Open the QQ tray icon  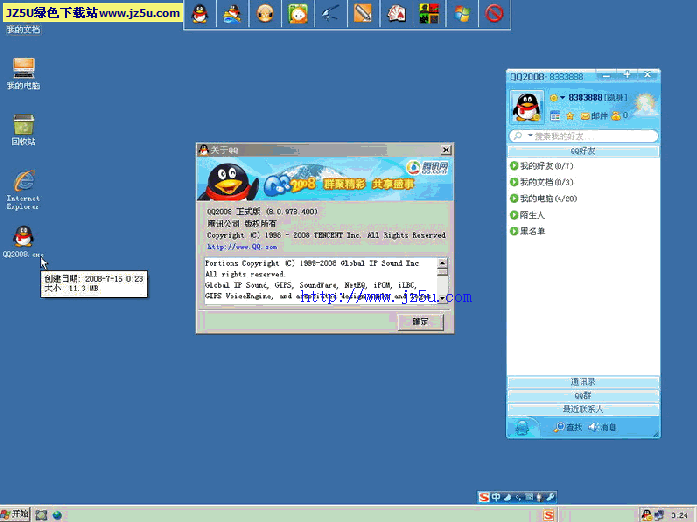[647, 515]
